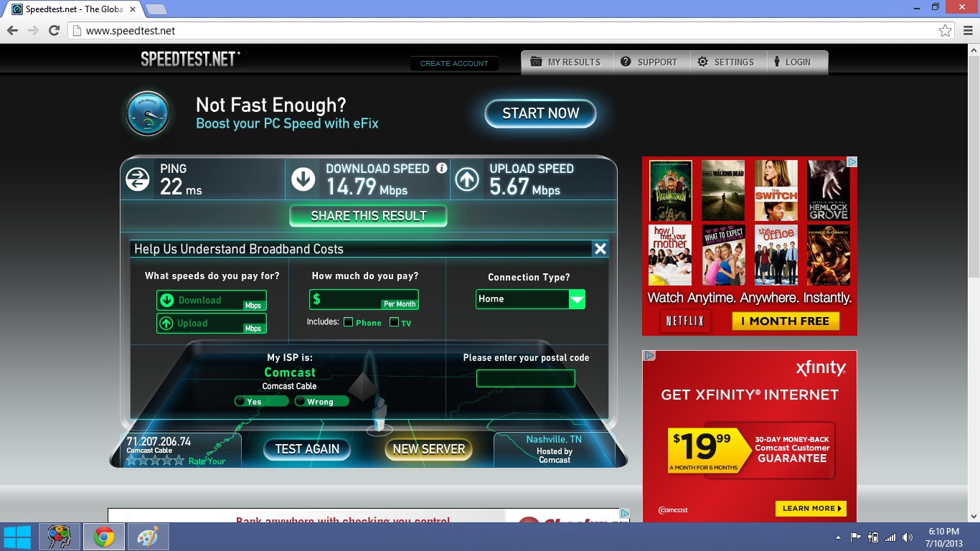
Task: Click the Hunger Games poster thumbnail
Action: 829,255
